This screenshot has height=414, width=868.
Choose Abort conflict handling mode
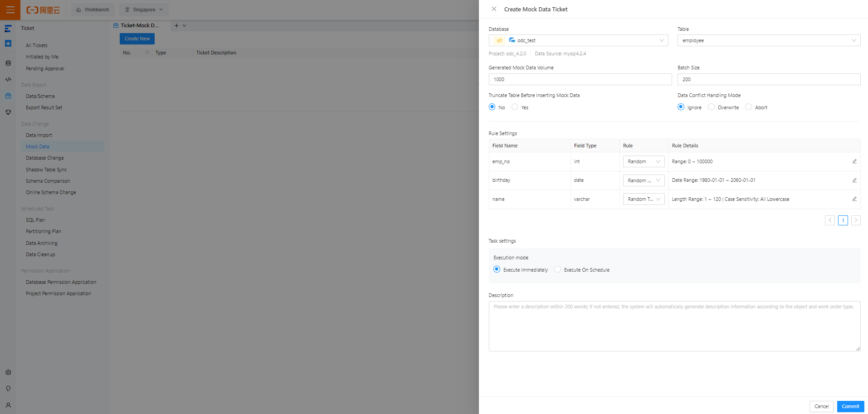(748, 107)
